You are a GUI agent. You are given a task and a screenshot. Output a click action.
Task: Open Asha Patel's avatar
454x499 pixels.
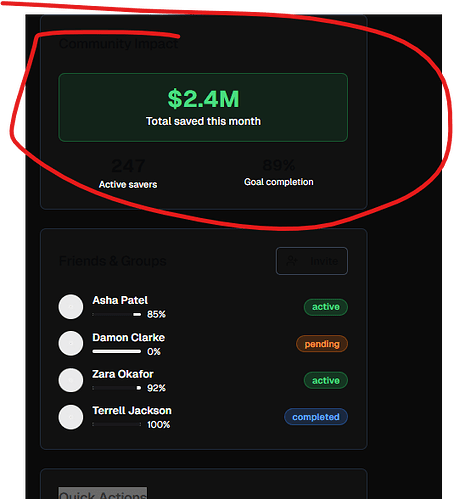click(71, 307)
